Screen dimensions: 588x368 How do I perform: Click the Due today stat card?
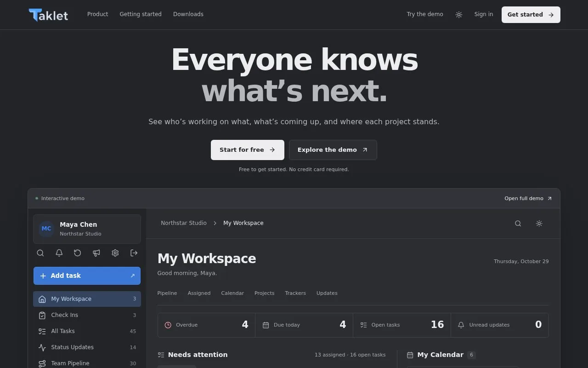304,325
